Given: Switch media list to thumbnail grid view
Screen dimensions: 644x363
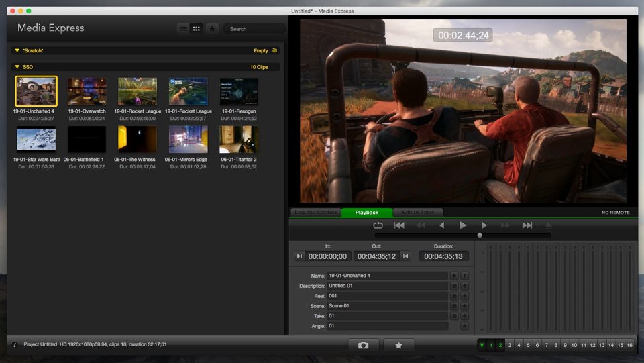Looking at the screenshot, I should [197, 29].
